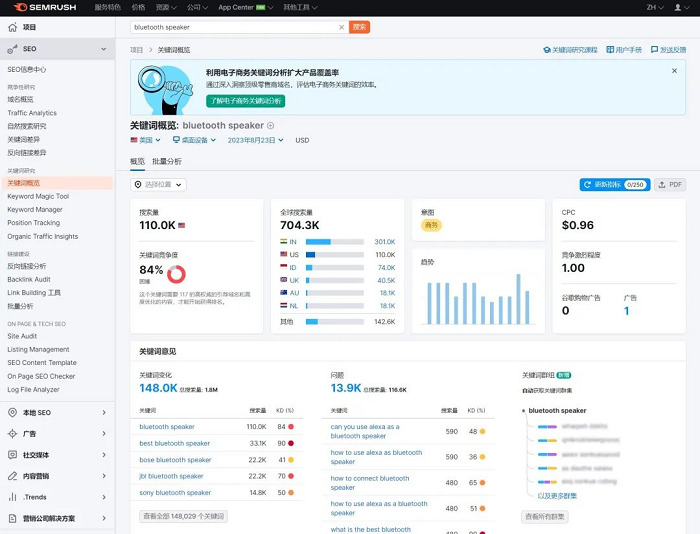Image resolution: width=700 pixels, height=534 pixels.
Task: Click the add-keyword plus icon beside bluetooth speaker
Action: click(x=271, y=126)
